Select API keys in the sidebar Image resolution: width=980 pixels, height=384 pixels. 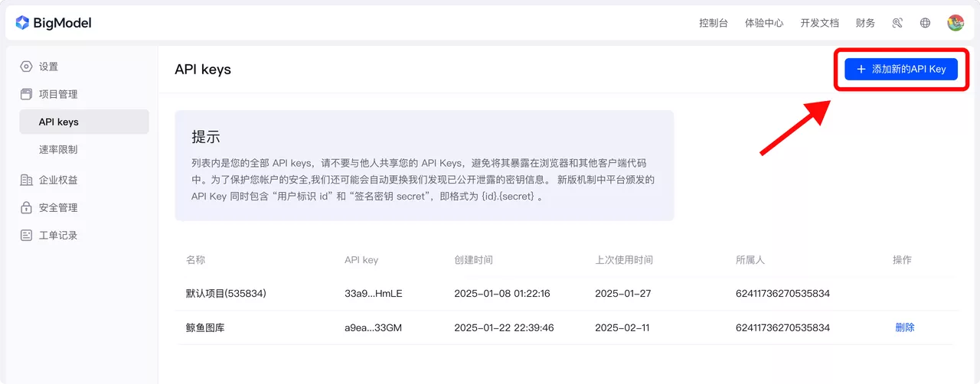[83, 122]
